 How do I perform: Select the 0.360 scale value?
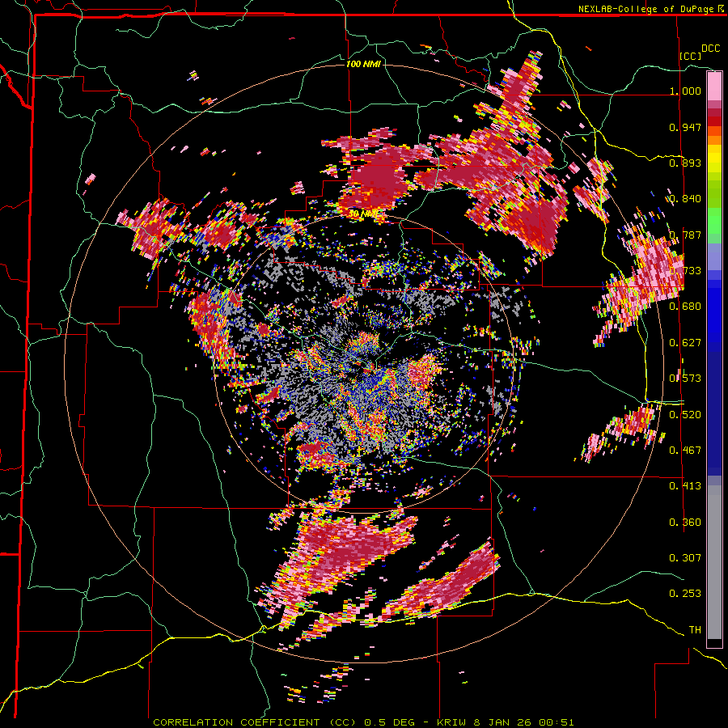(685, 523)
